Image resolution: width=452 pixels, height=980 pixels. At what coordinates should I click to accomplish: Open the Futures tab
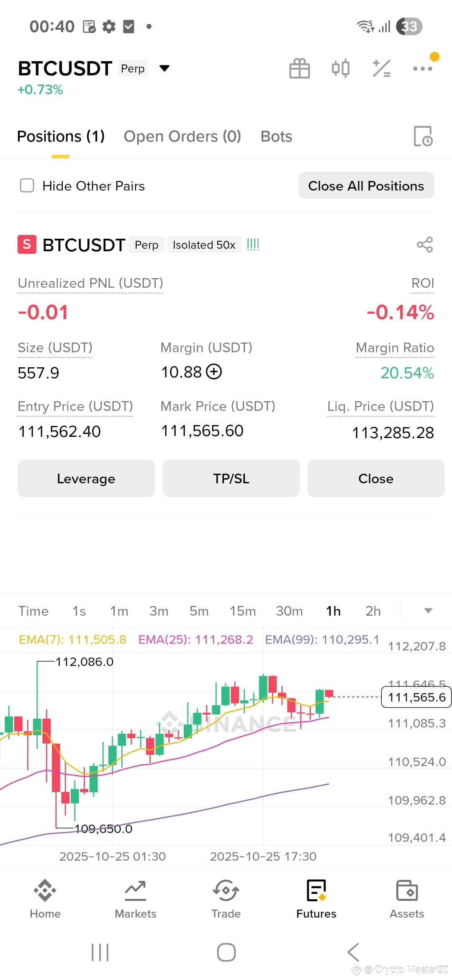(x=316, y=900)
